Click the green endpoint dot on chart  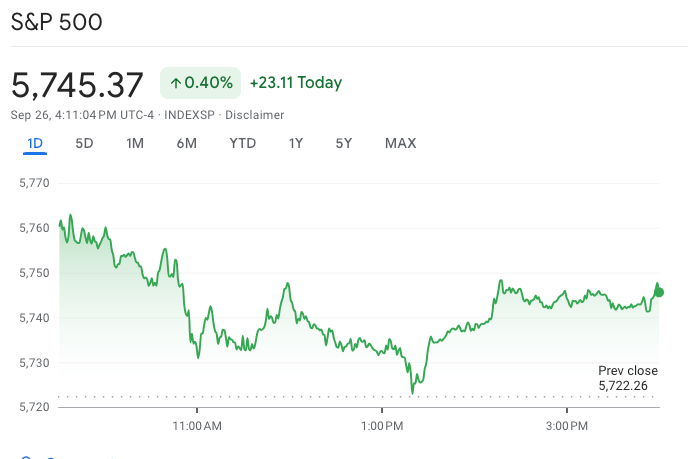tap(658, 292)
